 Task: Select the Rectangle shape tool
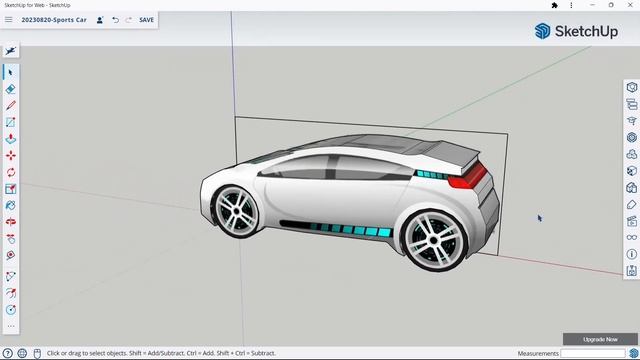[11, 122]
